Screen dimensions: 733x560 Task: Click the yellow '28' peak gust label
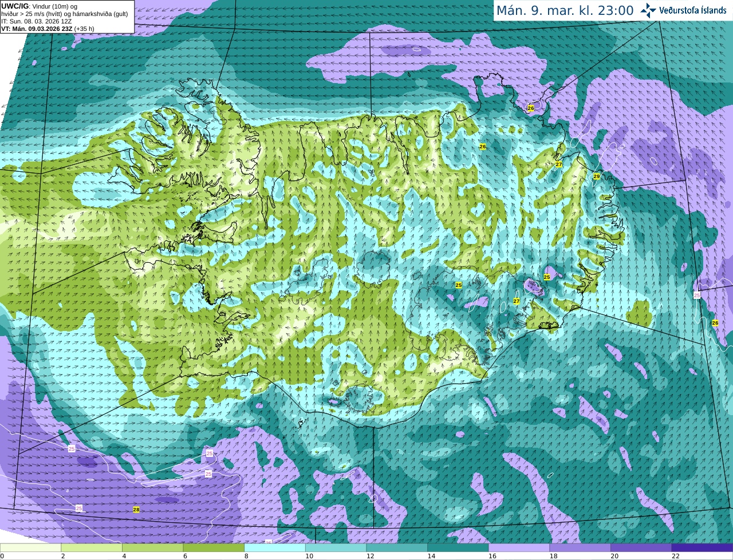tap(136, 509)
